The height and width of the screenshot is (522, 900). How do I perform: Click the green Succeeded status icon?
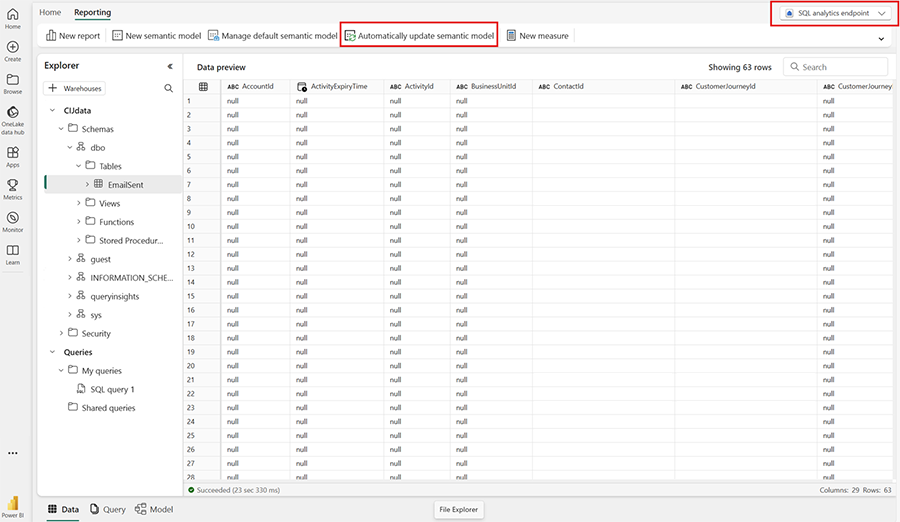tap(191, 490)
